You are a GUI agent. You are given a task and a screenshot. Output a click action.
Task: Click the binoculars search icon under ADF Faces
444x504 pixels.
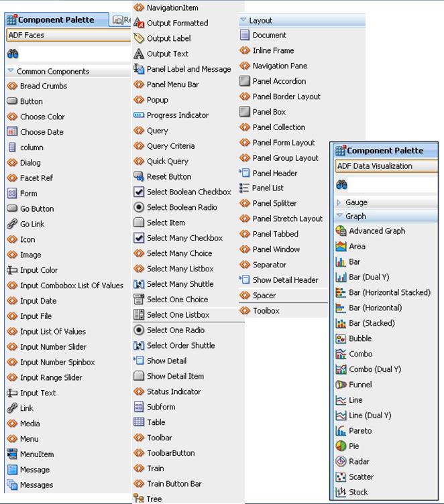tap(13, 54)
